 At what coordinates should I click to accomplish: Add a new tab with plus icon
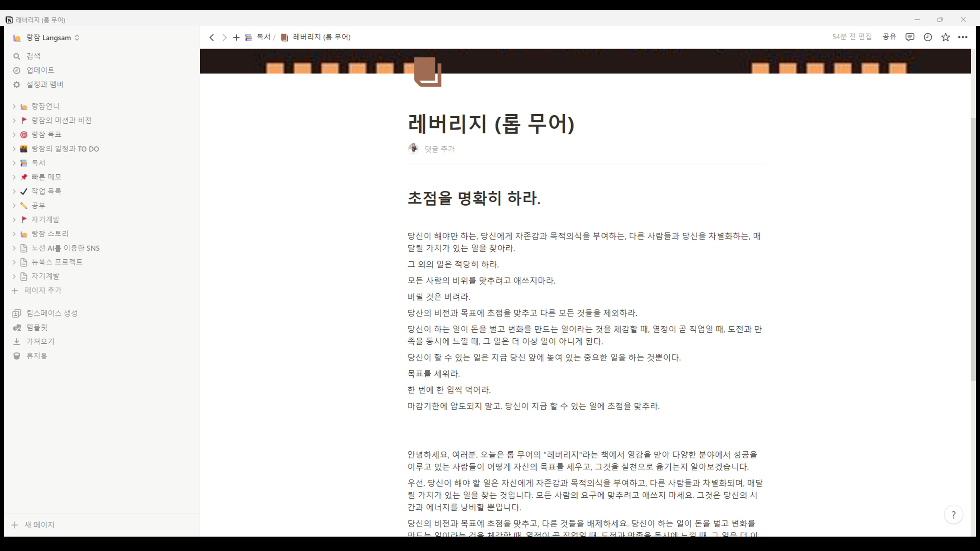tap(236, 37)
